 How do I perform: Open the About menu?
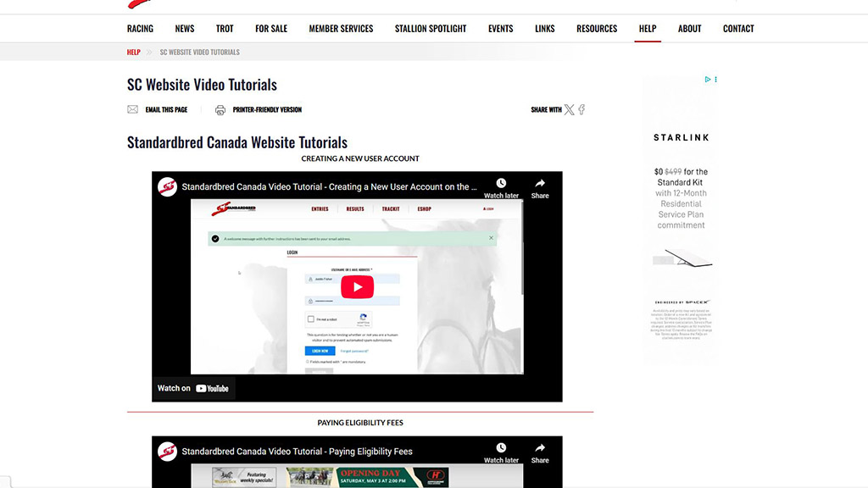click(x=689, y=28)
